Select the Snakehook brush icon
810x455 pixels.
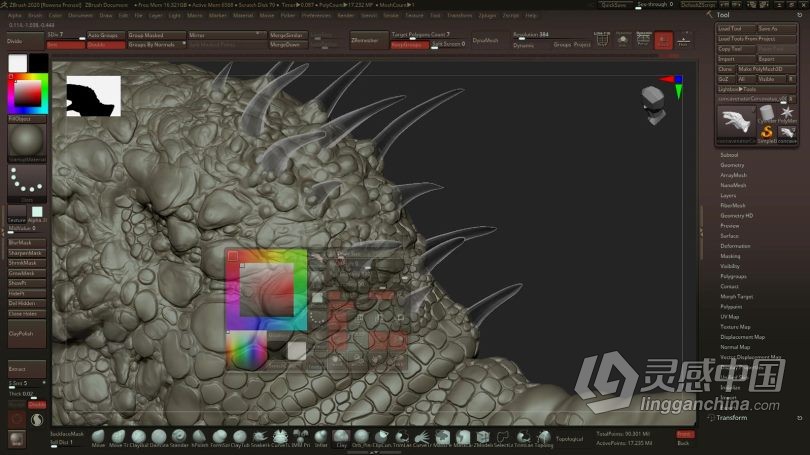pyautogui.click(x=260, y=436)
